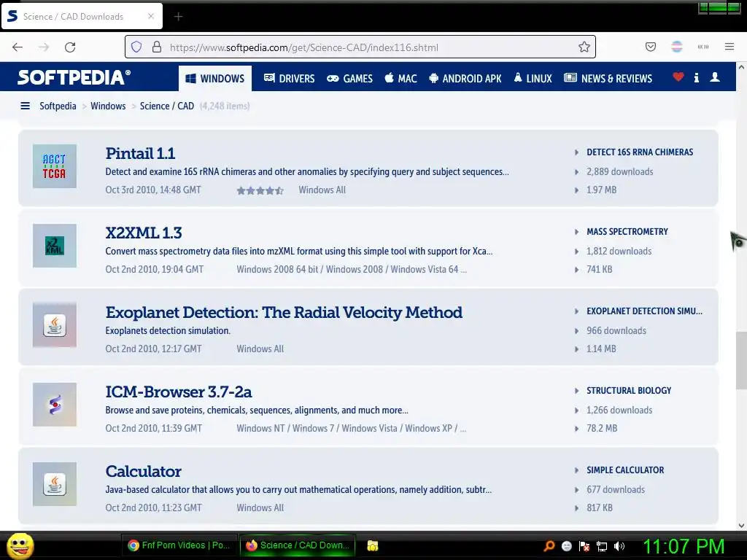
Task: Click the scrollbar up arrow
Action: (x=741, y=68)
